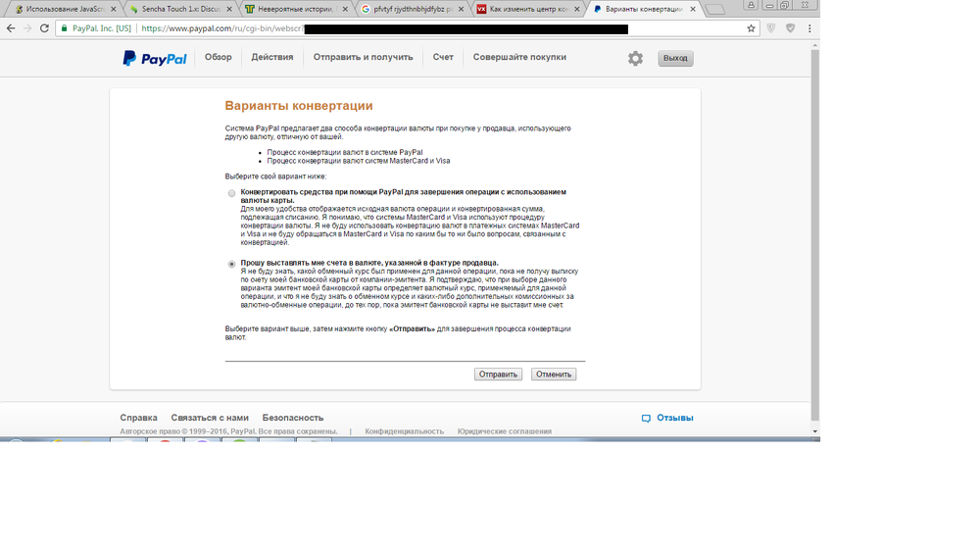Open Юридические соглашения link
The image size is (980, 551).
point(505,431)
